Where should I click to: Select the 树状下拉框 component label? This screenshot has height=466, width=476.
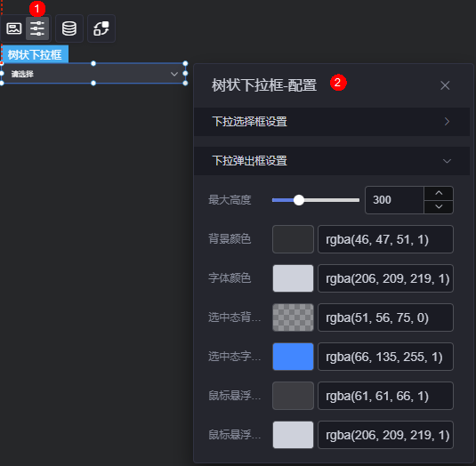pyautogui.click(x=35, y=55)
